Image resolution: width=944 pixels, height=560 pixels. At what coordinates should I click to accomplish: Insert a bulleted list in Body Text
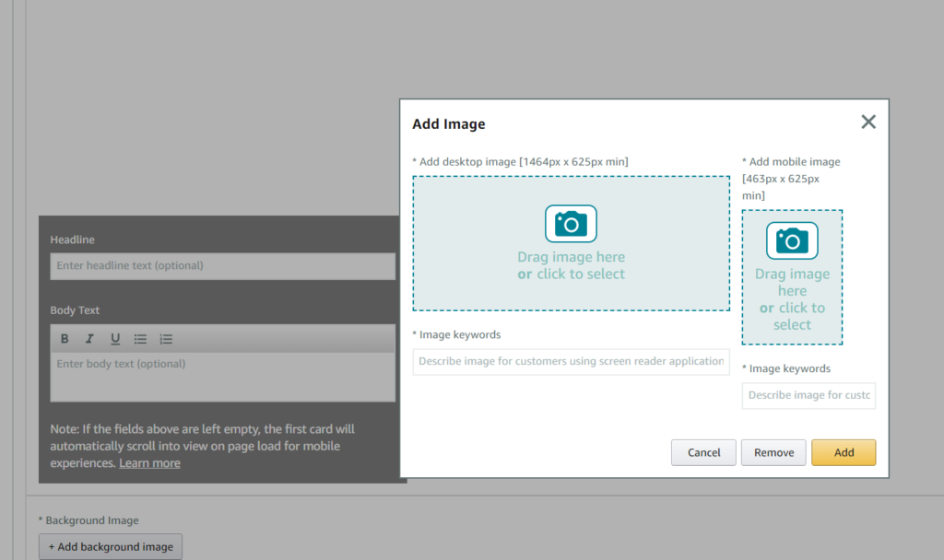(x=140, y=339)
